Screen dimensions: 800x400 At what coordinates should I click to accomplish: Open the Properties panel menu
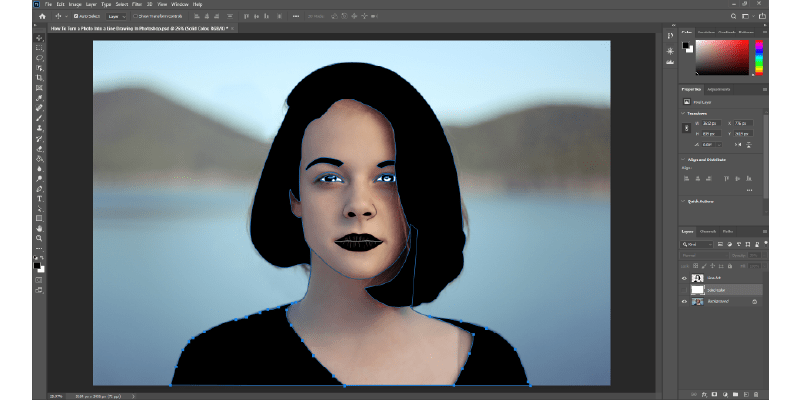pyautogui.click(x=764, y=89)
